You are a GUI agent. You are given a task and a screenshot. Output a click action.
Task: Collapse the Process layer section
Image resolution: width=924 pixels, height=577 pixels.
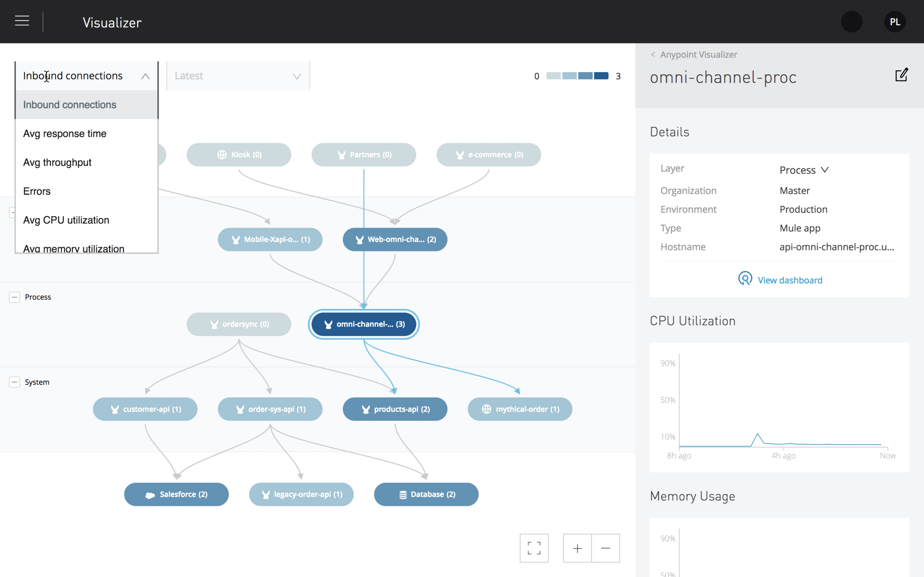click(15, 297)
